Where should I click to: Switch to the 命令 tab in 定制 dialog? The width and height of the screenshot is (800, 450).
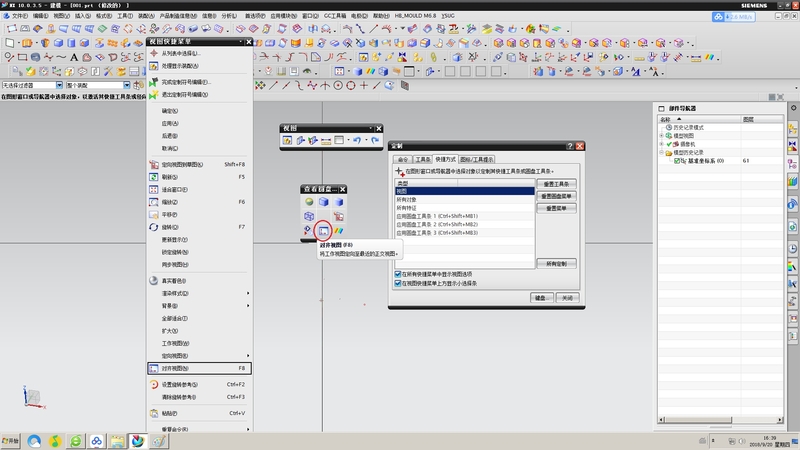click(x=402, y=159)
